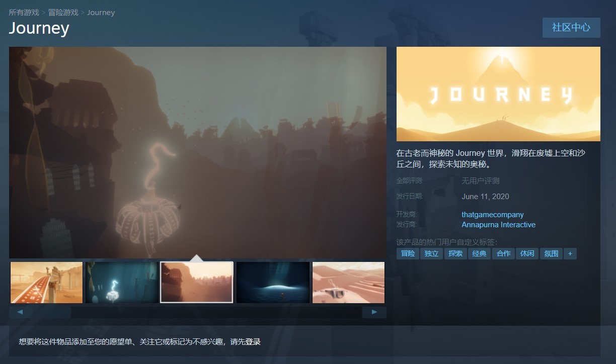The height and width of the screenshot is (364, 616).
Task: Open developer thatgamecompany link
Action: click(493, 215)
